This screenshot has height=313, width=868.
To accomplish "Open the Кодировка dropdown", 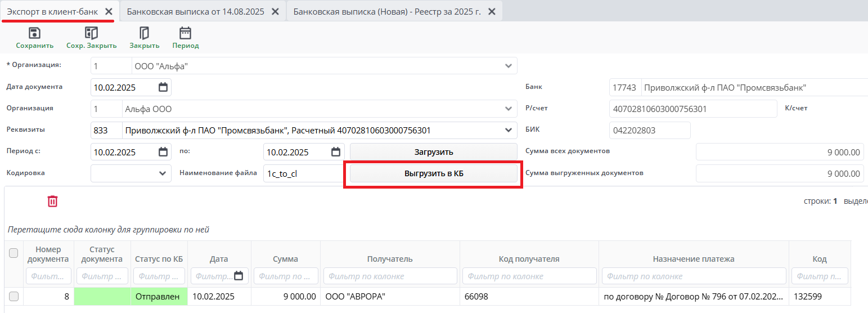I will point(163,173).
